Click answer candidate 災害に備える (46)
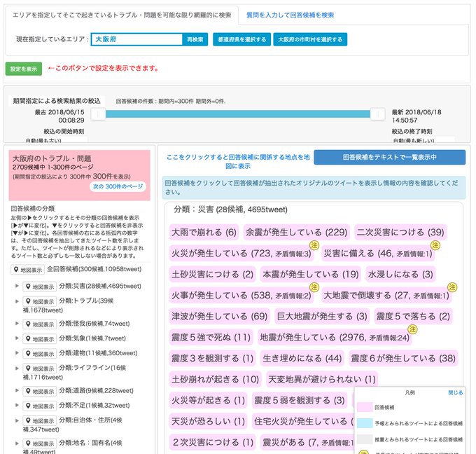Screen dimensions: 476x454 (378, 254)
